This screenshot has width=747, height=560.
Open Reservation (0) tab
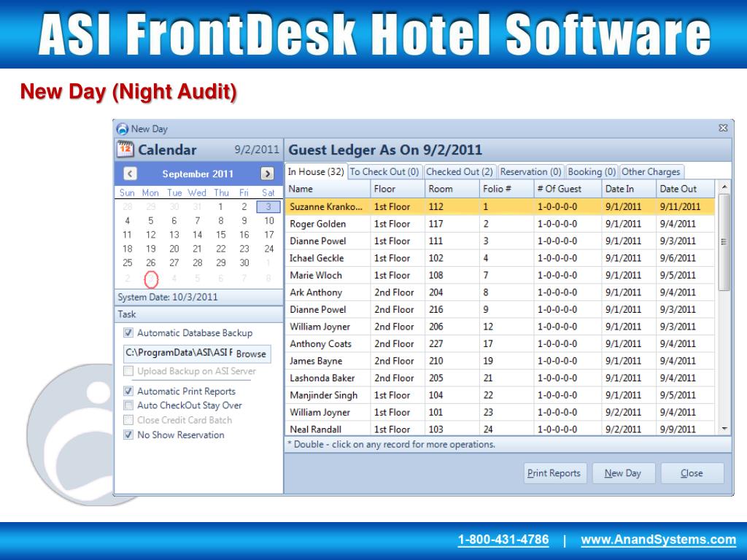tap(531, 172)
